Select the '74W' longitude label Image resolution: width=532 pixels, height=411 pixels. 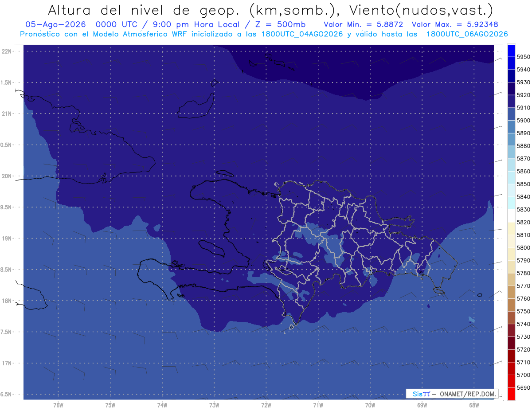162,405
